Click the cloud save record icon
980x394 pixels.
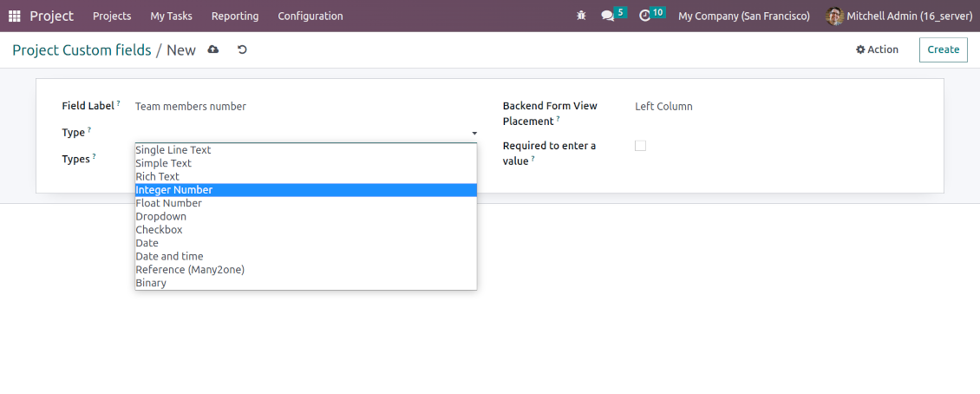[213, 50]
